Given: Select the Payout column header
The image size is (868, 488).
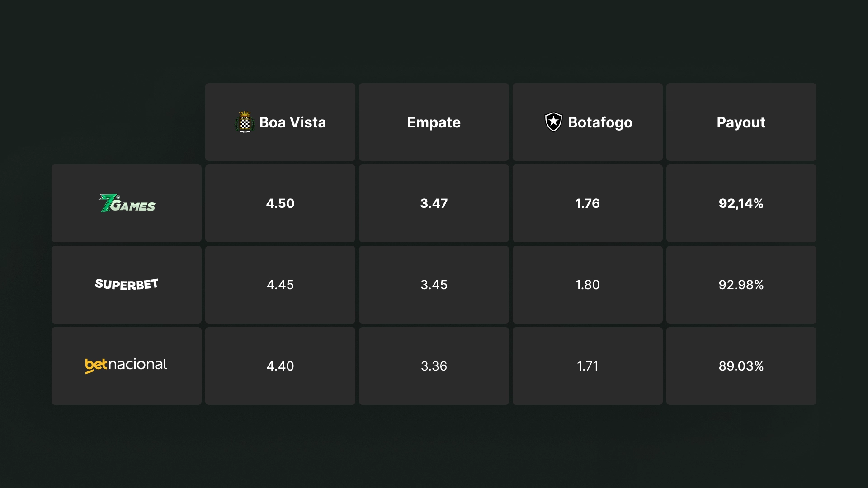Looking at the screenshot, I should pos(741,122).
